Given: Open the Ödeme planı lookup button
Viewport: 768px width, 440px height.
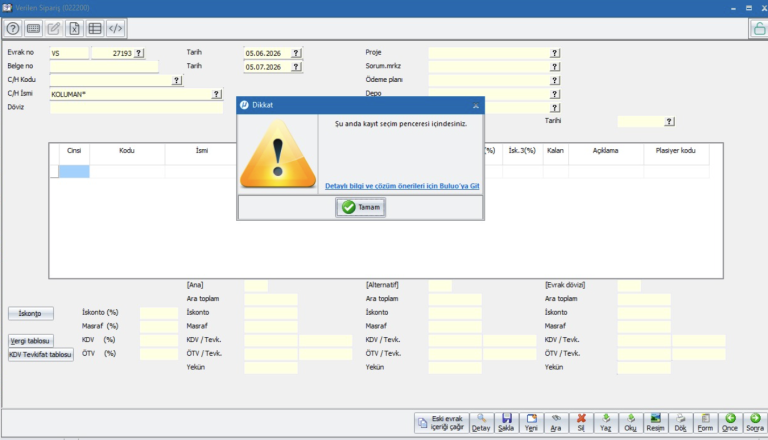Looking at the screenshot, I should click(554, 80).
